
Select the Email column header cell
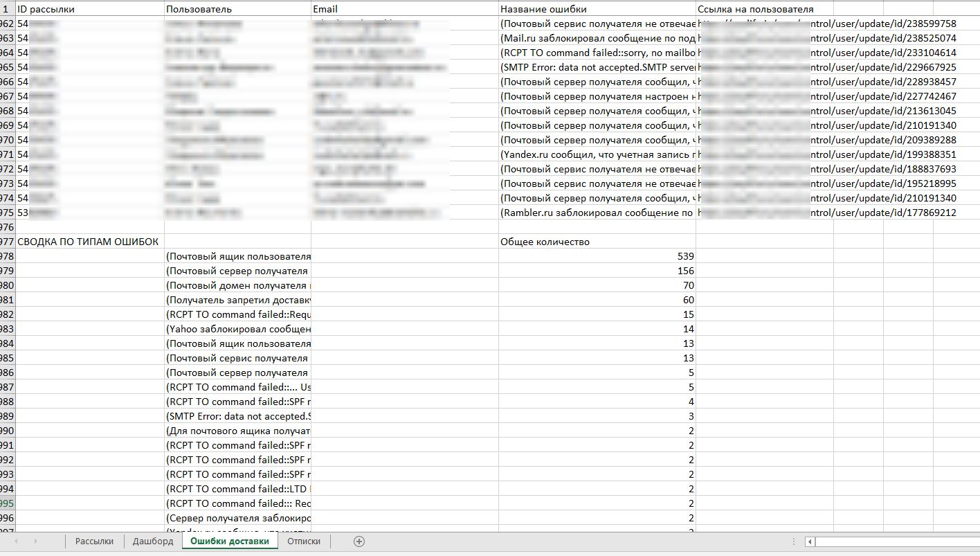coord(404,9)
